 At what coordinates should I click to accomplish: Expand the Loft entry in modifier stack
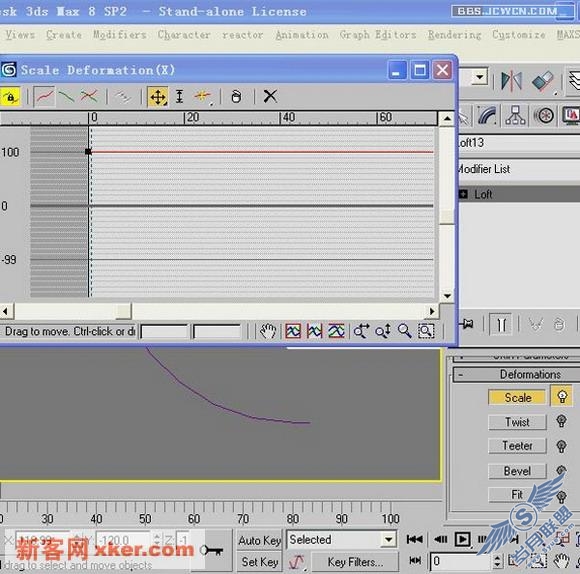[x=463, y=194]
